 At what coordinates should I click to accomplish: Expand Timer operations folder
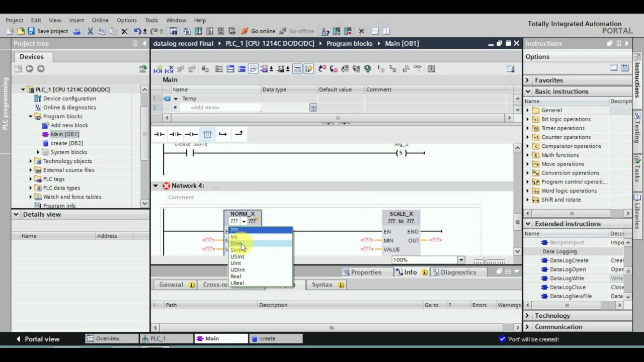tap(528, 128)
